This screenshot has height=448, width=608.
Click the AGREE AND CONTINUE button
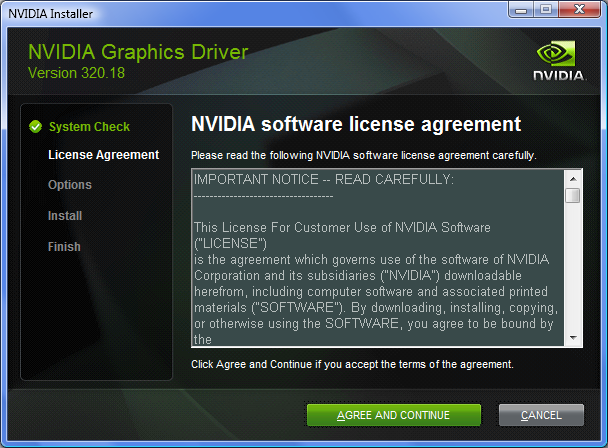[394, 415]
